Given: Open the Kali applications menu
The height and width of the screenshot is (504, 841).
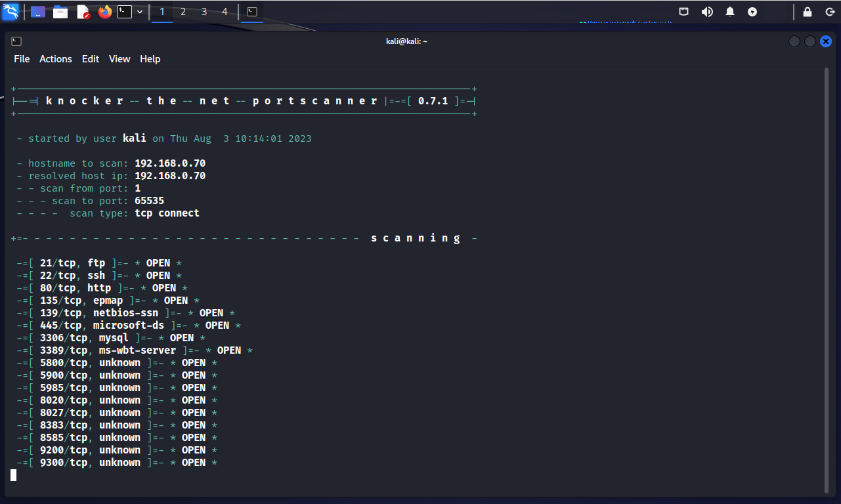Looking at the screenshot, I should 11,11.
